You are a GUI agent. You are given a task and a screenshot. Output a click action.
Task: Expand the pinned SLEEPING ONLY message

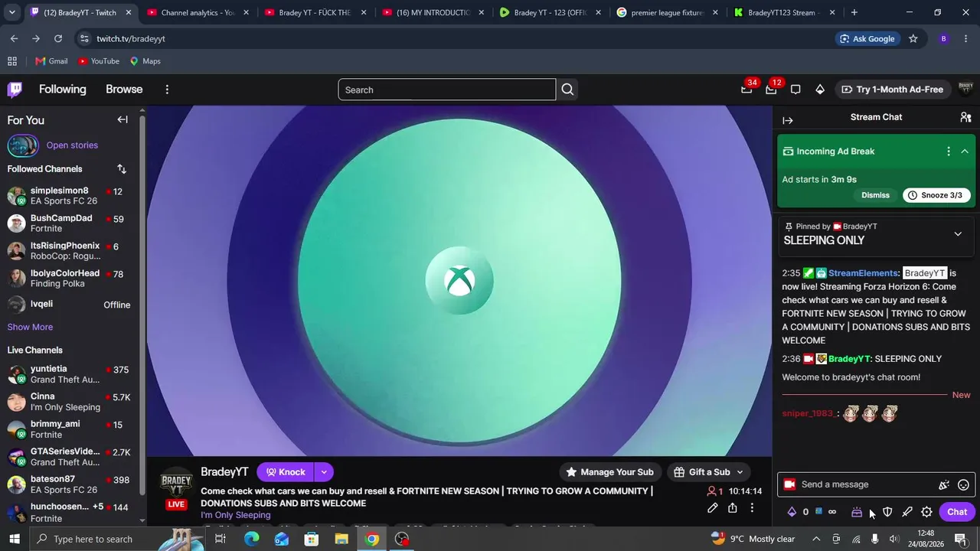click(958, 234)
